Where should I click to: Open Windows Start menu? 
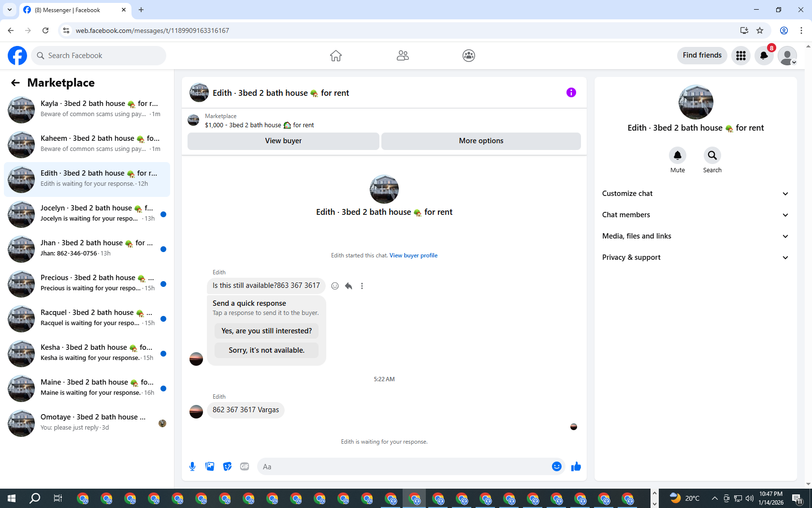(x=12, y=498)
